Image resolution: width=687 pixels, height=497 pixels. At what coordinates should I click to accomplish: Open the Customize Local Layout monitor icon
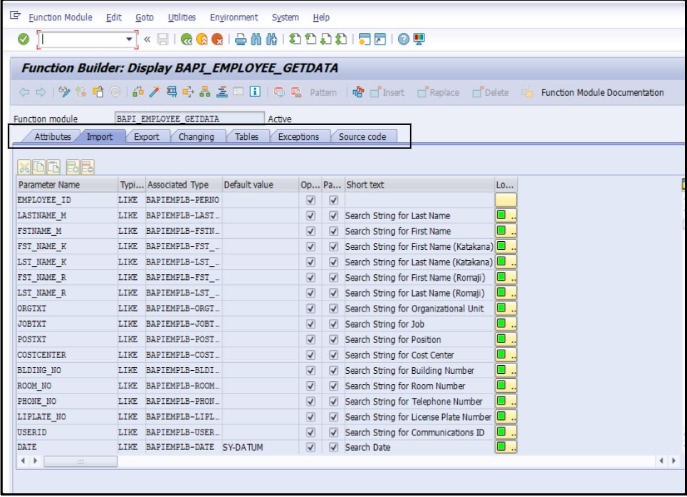click(419, 39)
